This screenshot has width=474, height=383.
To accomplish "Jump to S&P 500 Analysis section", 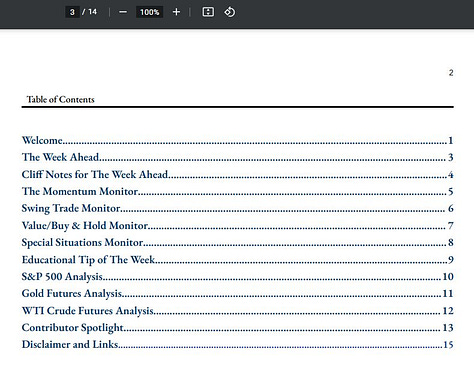I will click(x=237, y=277).
